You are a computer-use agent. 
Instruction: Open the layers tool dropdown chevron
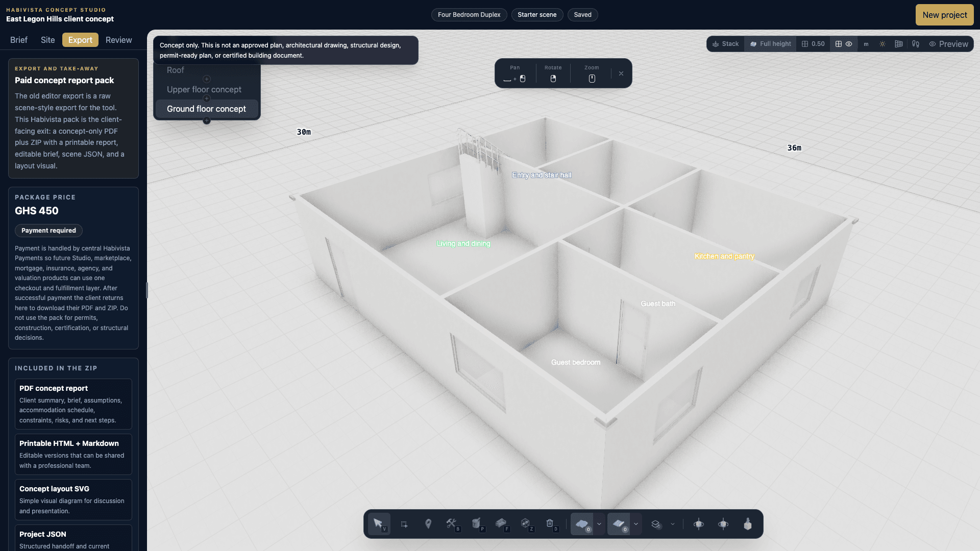pos(673,524)
